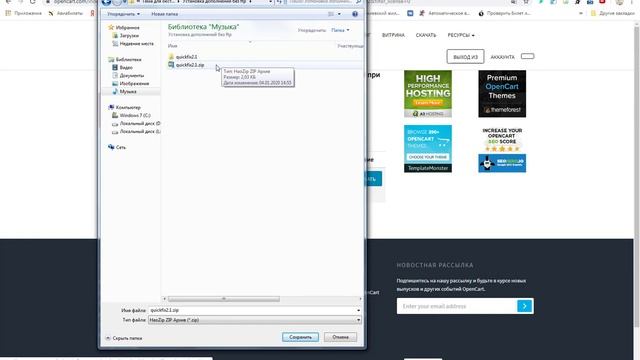Sort files by the Имя column
Screen dimensions: 640x360
coord(173,46)
